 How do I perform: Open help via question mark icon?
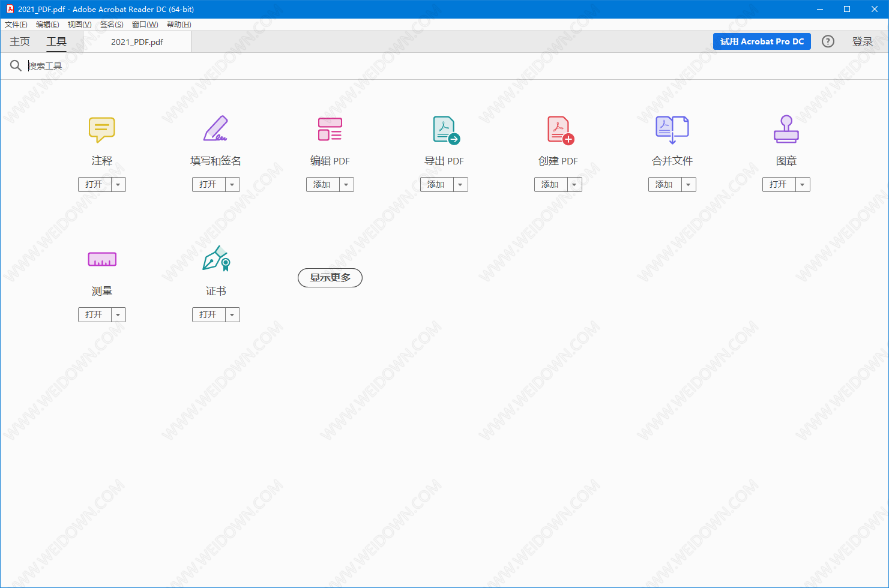828,41
